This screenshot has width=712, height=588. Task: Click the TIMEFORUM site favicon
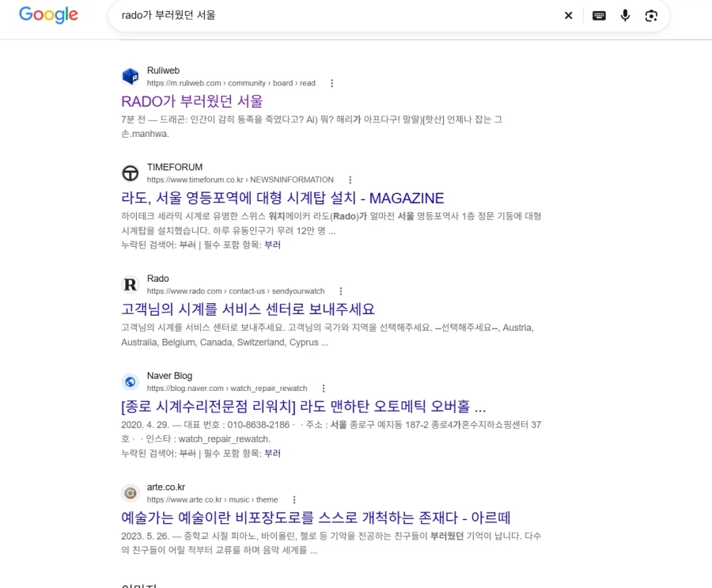point(131,173)
